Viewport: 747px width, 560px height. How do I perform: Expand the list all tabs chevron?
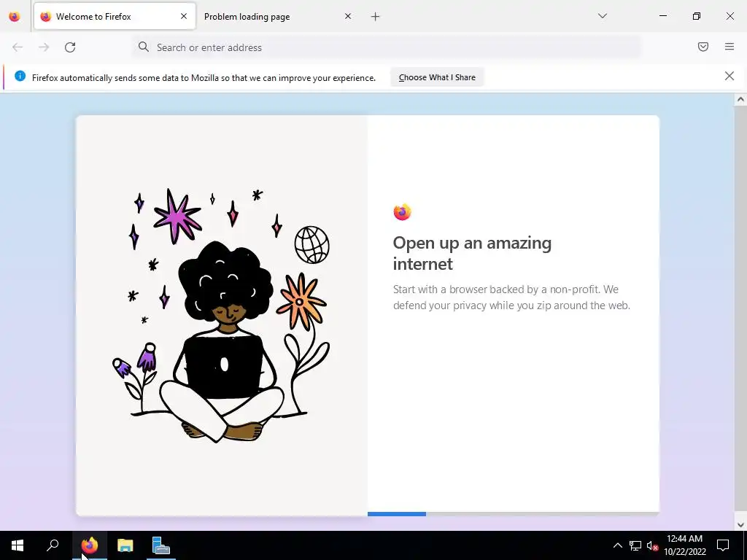603,16
